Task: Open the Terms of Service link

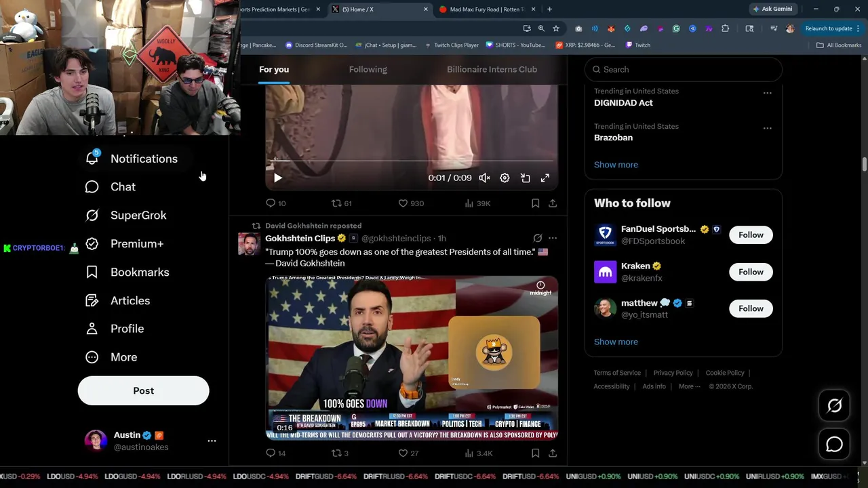Action: coord(617,373)
